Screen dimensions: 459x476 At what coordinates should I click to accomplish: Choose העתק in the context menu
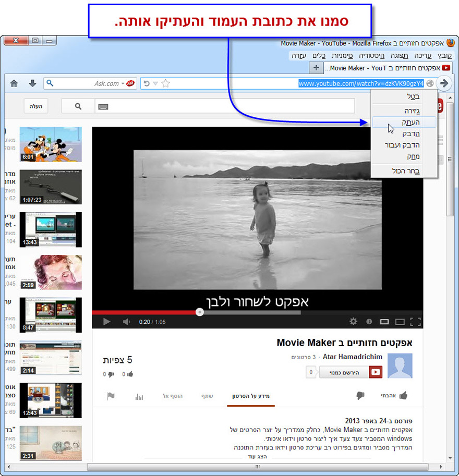(x=404, y=123)
